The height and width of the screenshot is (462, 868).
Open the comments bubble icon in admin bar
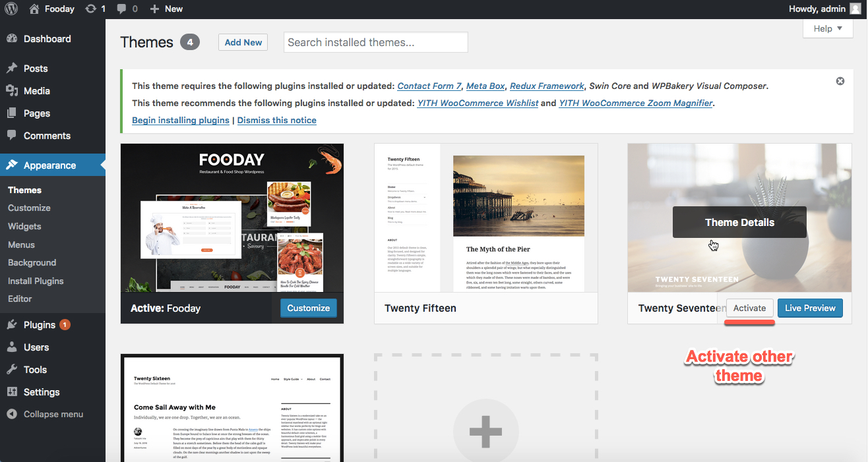click(121, 9)
